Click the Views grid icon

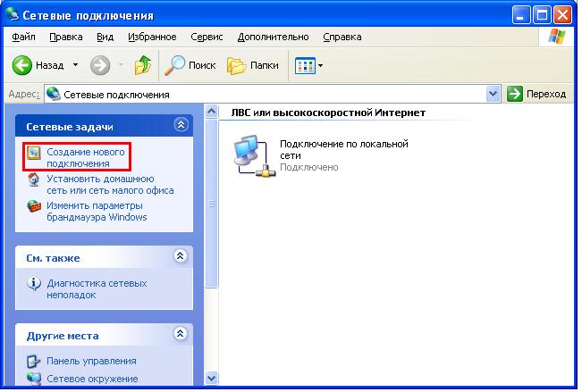coord(305,66)
